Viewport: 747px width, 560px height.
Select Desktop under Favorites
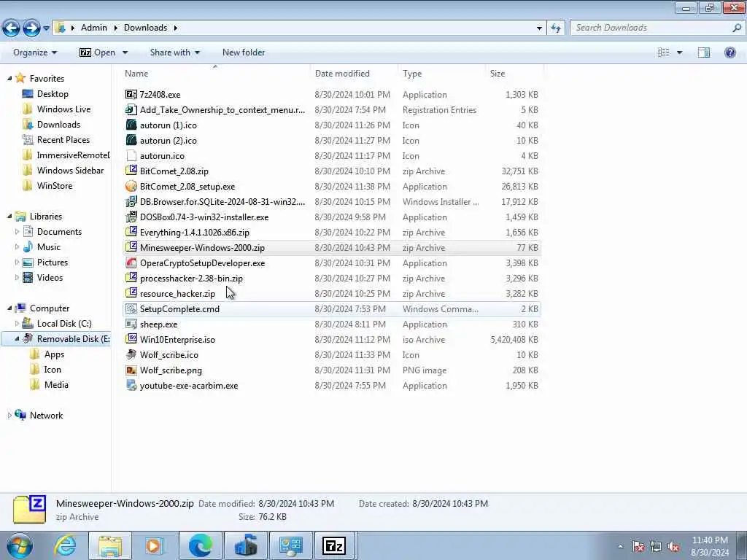tap(53, 94)
